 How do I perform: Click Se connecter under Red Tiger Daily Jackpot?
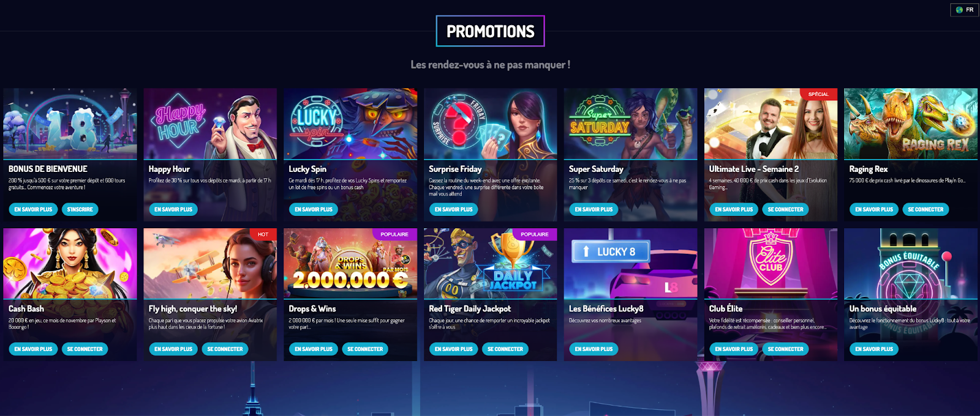(x=505, y=349)
